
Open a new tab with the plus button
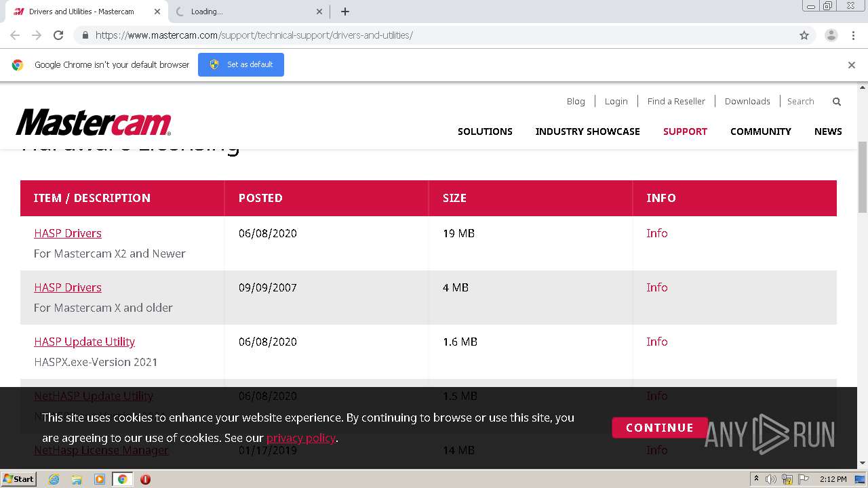(x=345, y=12)
